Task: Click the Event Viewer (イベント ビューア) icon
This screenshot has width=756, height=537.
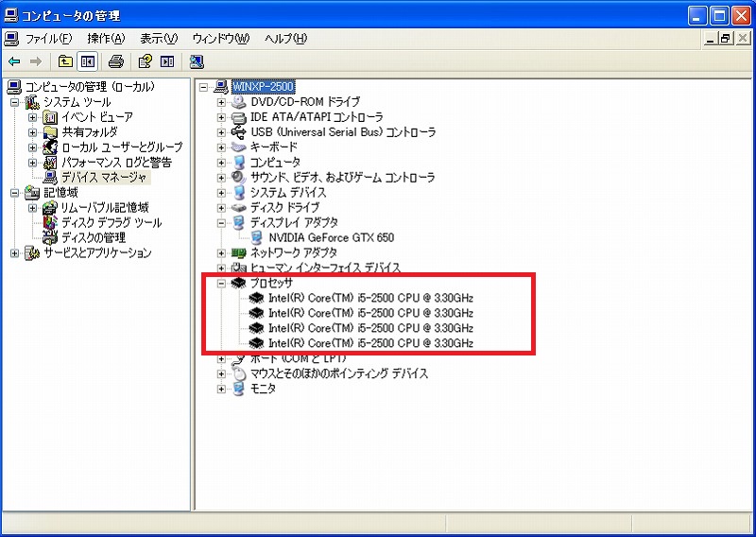Action: click(x=50, y=117)
